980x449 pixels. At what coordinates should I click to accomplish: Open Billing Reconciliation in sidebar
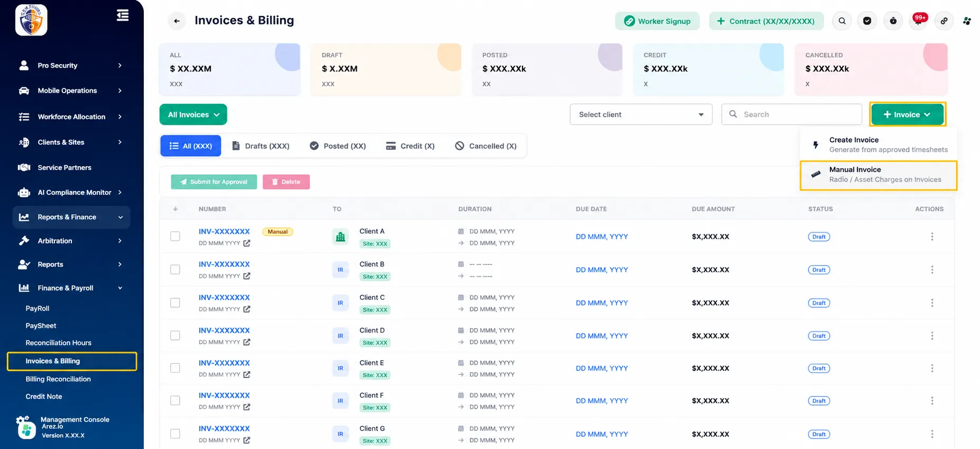click(58, 379)
